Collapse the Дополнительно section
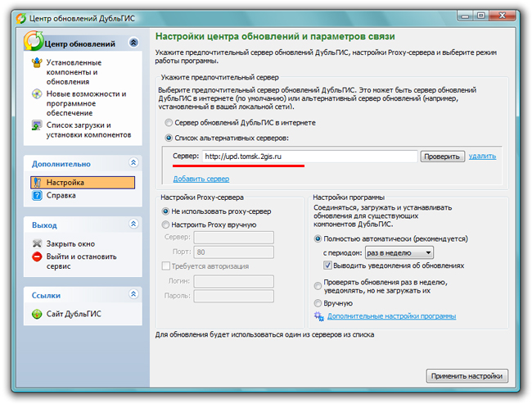Image resolution: width=532 pixels, height=404 pixels. click(x=133, y=163)
